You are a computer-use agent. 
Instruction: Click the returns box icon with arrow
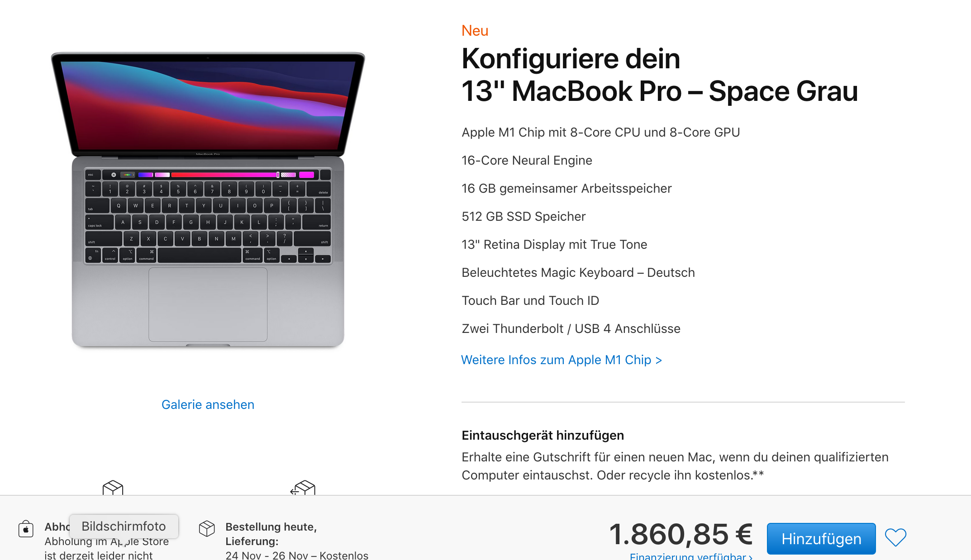tap(303, 488)
